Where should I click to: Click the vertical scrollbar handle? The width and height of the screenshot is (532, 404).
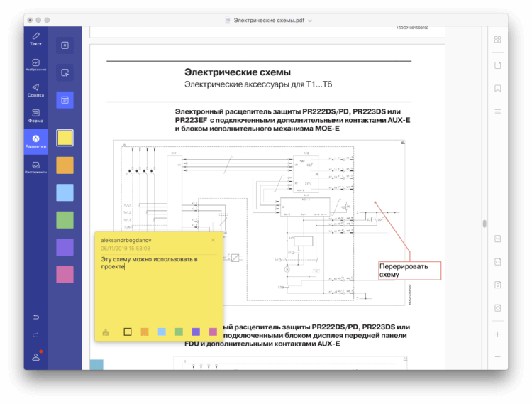tap(484, 224)
